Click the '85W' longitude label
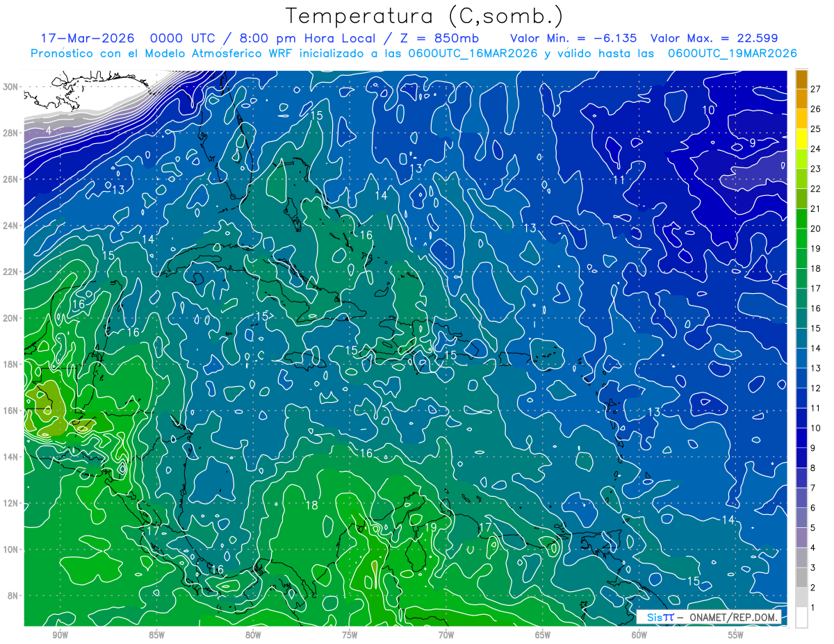 click(x=156, y=635)
